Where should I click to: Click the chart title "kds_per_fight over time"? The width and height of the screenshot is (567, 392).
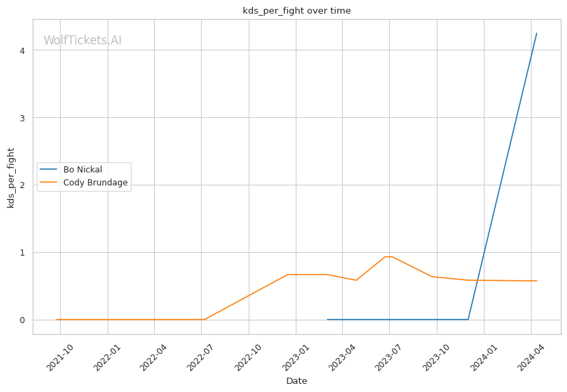click(x=296, y=10)
